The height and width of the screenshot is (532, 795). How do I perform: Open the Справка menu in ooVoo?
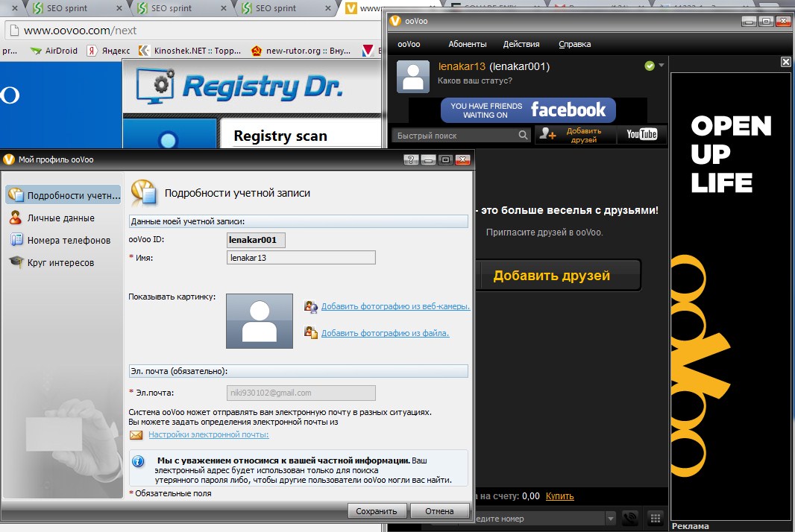click(574, 44)
